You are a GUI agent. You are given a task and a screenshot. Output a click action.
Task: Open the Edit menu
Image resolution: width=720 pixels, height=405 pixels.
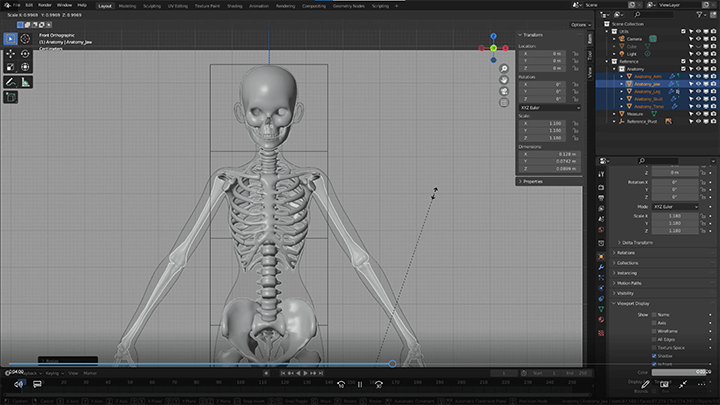[29, 5]
